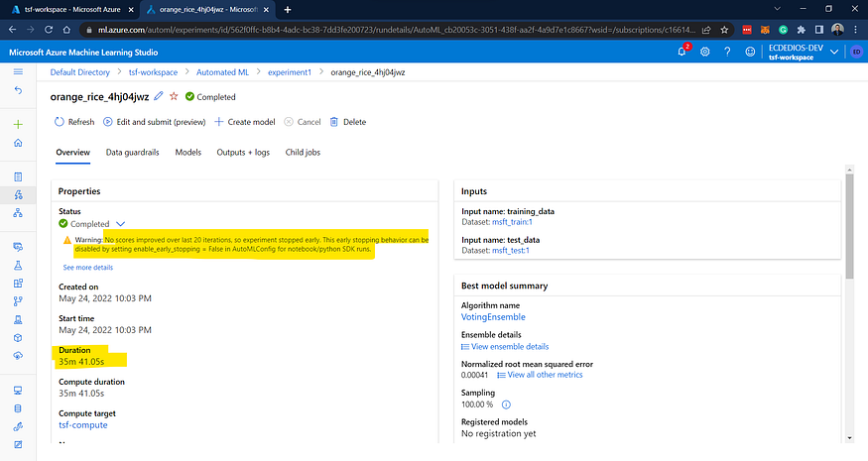The height and width of the screenshot is (461, 868).
Task: Open the feedback smiley icon
Action: (750, 52)
